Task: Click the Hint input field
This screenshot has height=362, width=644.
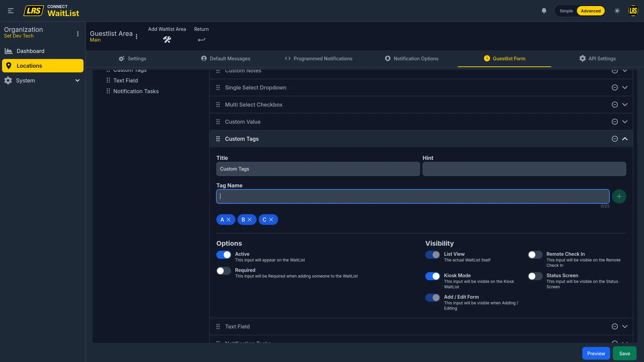Action: pyautogui.click(x=524, y=169)
